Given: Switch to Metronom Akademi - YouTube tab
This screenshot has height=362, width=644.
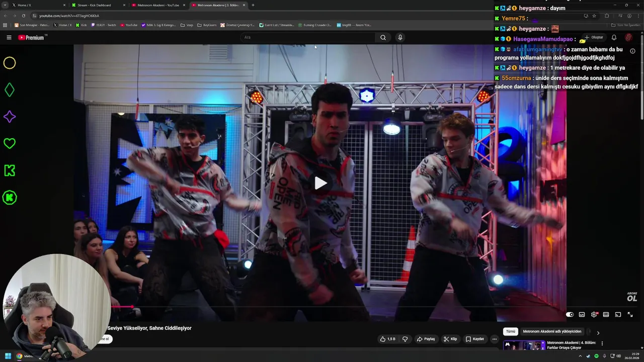Looking at the screenshot, I should click(158, 5).
